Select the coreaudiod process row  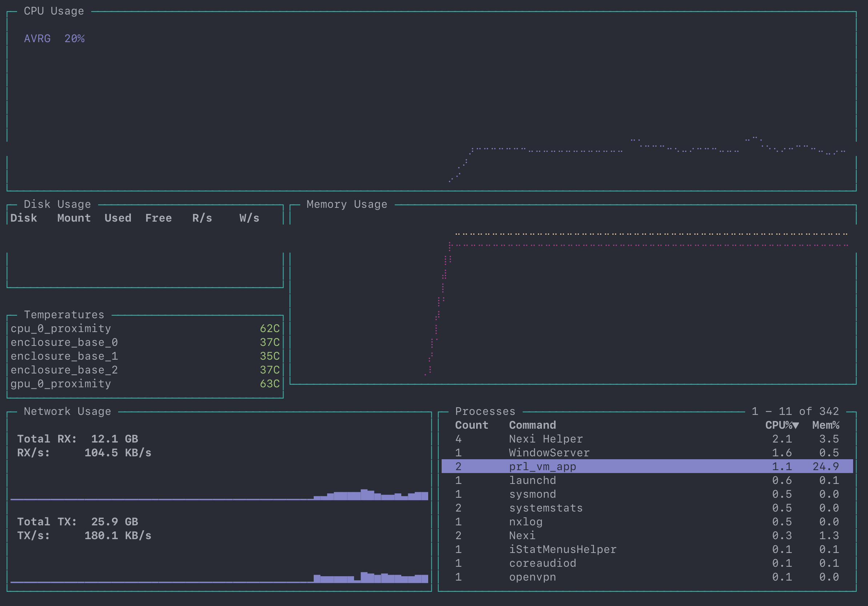coord(647,563)
